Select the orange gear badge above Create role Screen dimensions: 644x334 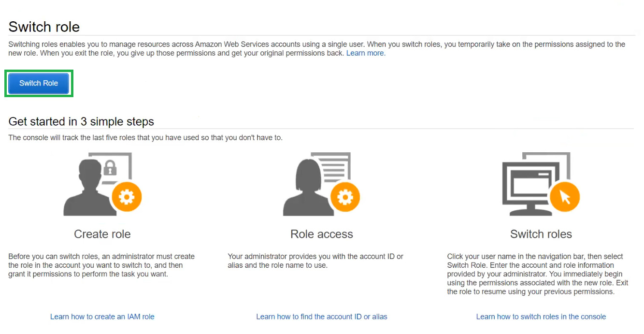(127, 197)
